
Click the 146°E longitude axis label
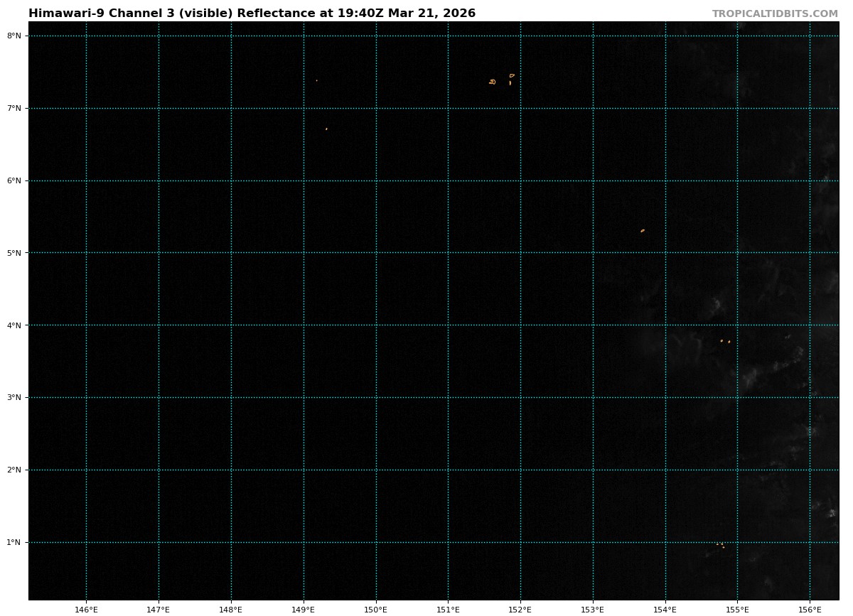coord(86,608)
